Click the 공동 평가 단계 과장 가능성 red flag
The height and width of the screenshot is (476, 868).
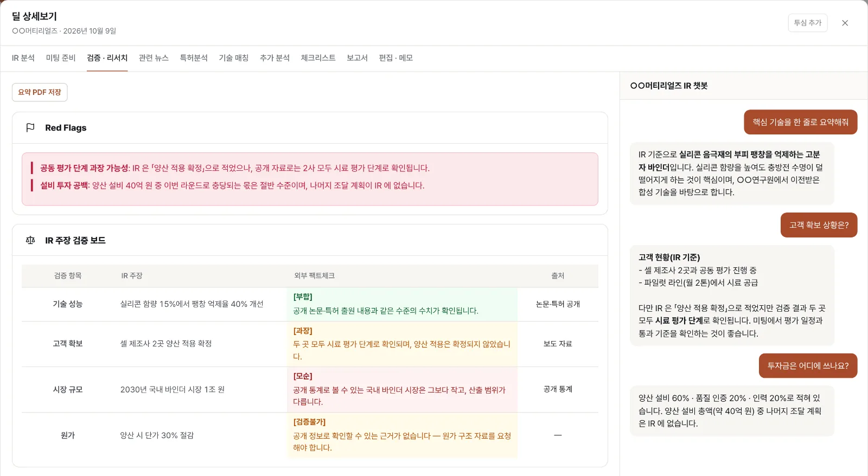pyautogui.click(x=235, y=168)
